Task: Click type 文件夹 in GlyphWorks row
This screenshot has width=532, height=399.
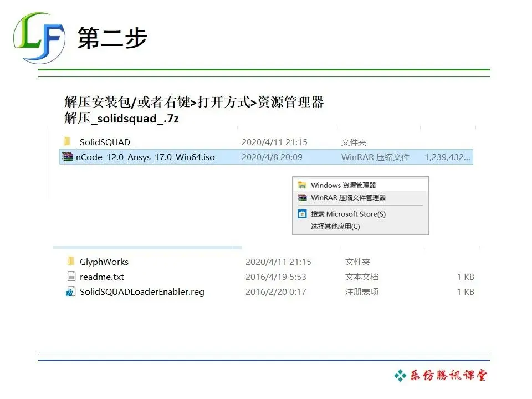Action: 357,262
